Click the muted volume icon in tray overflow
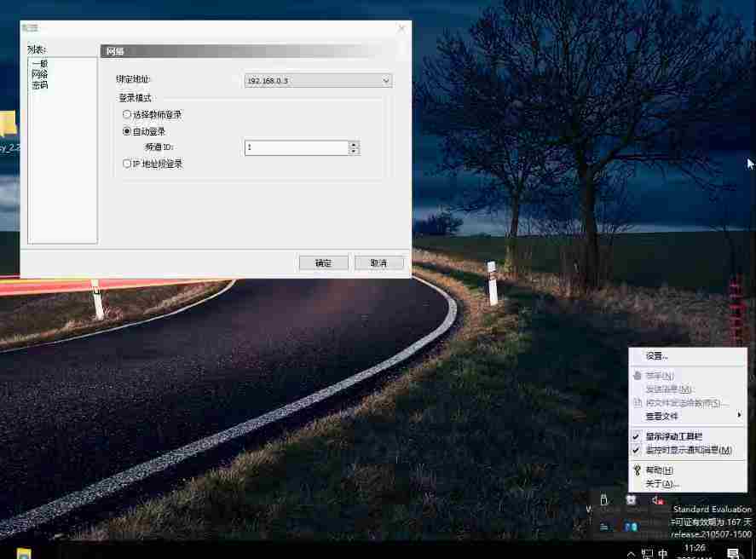The width and height of the screenshot is (756, 559). point(657,500)
